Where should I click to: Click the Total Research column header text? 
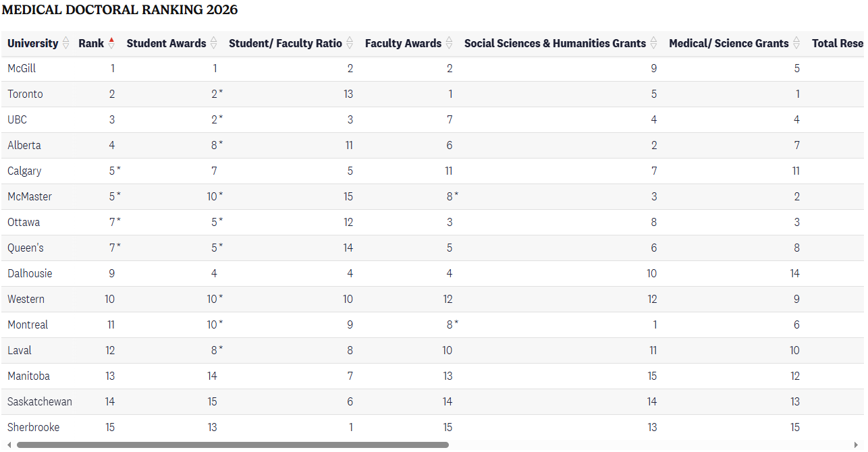click(837, 43)
